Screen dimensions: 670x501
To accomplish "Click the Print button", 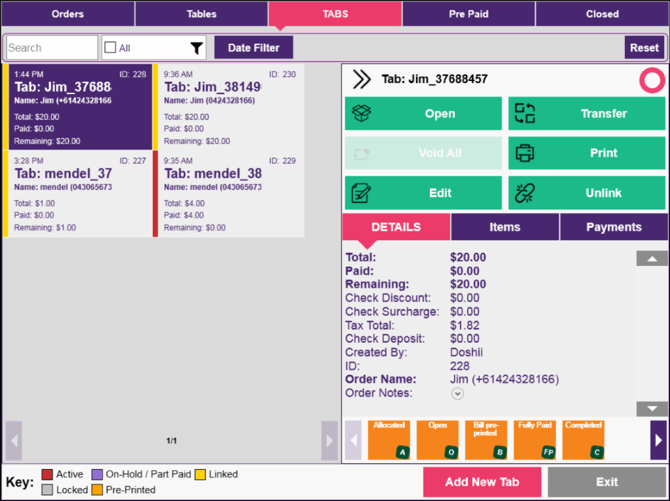I will 587,153.
